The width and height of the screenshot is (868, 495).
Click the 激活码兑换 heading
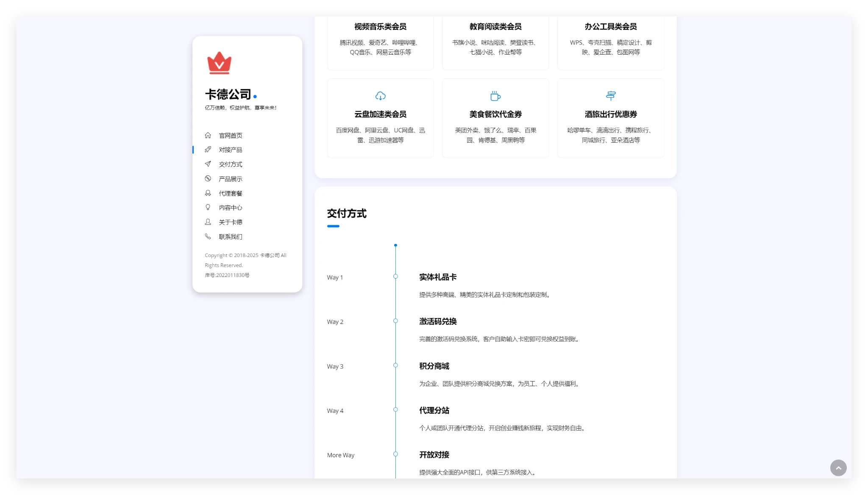[x=438, y=321]
